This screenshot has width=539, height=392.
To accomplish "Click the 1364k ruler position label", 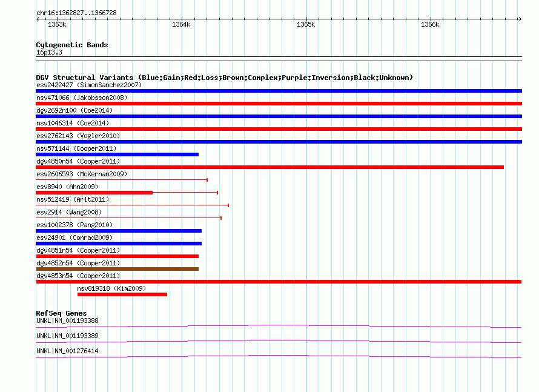I will (181, 24).
